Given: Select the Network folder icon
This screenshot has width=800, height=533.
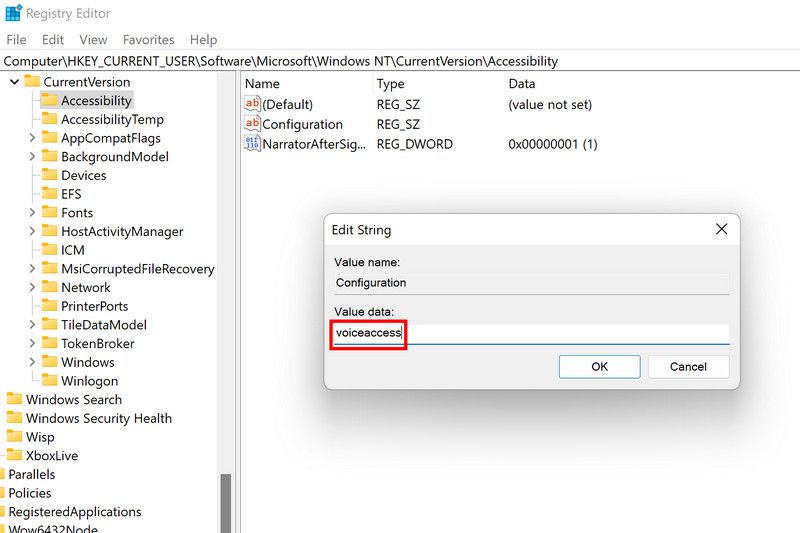Looking at the screenshot, I should pos(49,287).
